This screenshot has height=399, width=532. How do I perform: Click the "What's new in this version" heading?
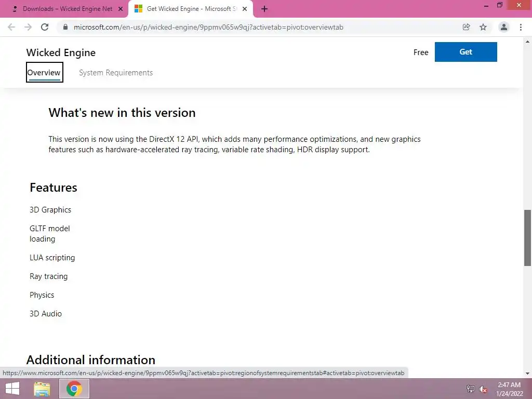[122, 113]
